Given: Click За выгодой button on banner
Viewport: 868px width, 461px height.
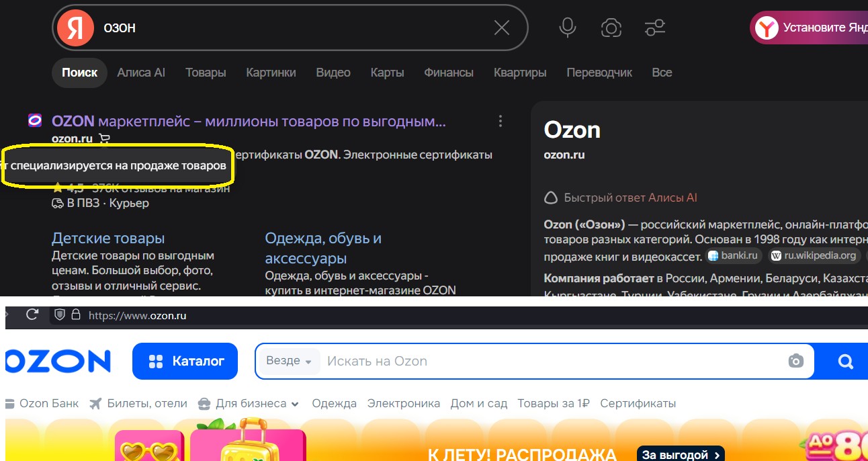Looking at the screenshot, I should pos(681,455).
